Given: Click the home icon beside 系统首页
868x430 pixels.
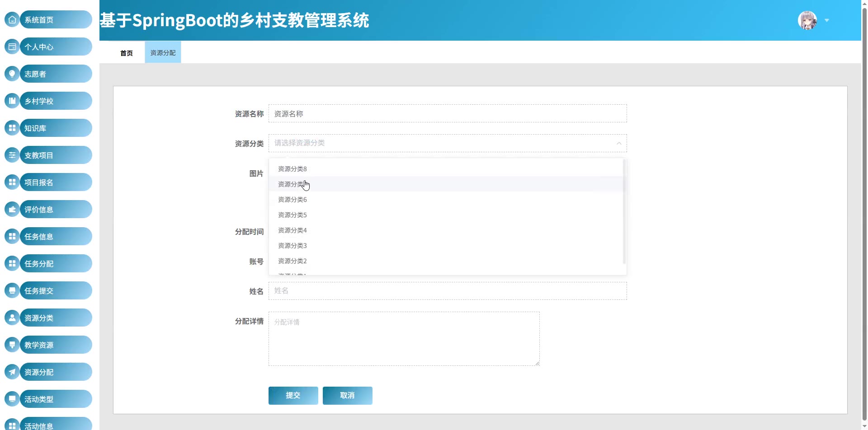Looking at the screenshot, I should (12, 20).
